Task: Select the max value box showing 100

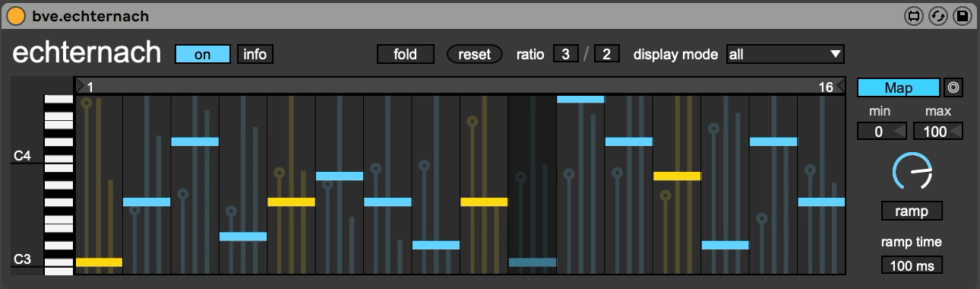Action: (x=938, y=132)
